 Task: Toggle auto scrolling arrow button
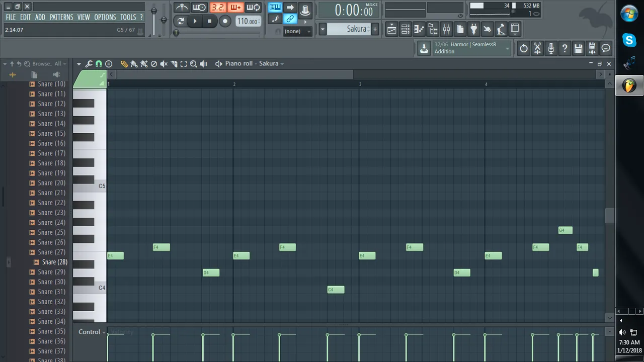pyautogui.click(x=290, y=7)
